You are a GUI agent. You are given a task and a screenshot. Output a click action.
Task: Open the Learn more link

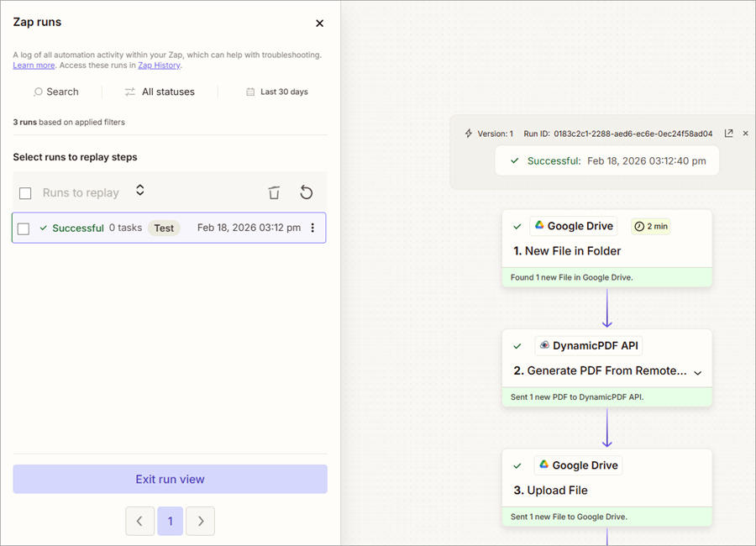click(34, 66)
